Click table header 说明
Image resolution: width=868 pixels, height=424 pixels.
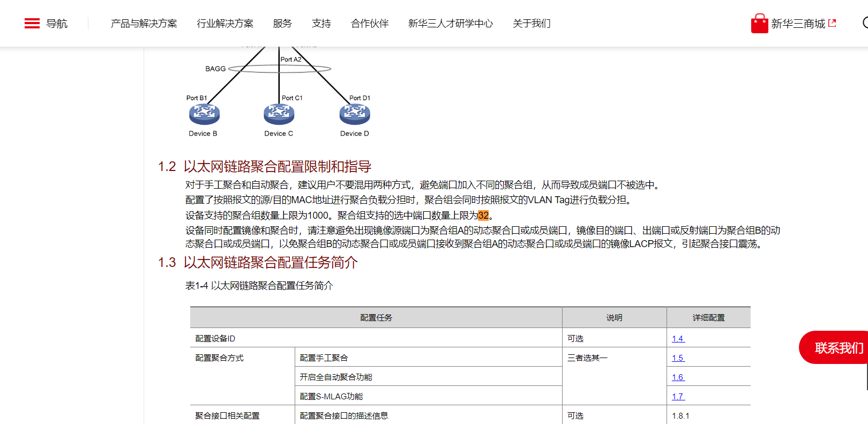615,318
